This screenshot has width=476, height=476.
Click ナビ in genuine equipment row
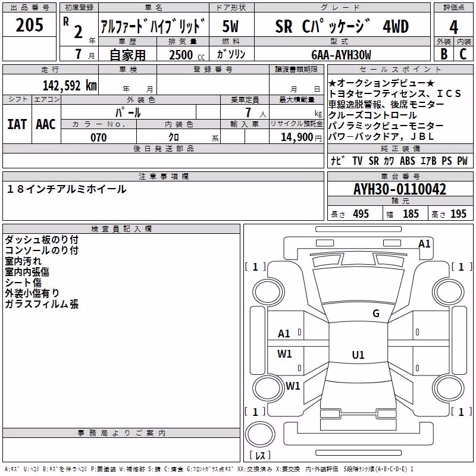(338, 161)
